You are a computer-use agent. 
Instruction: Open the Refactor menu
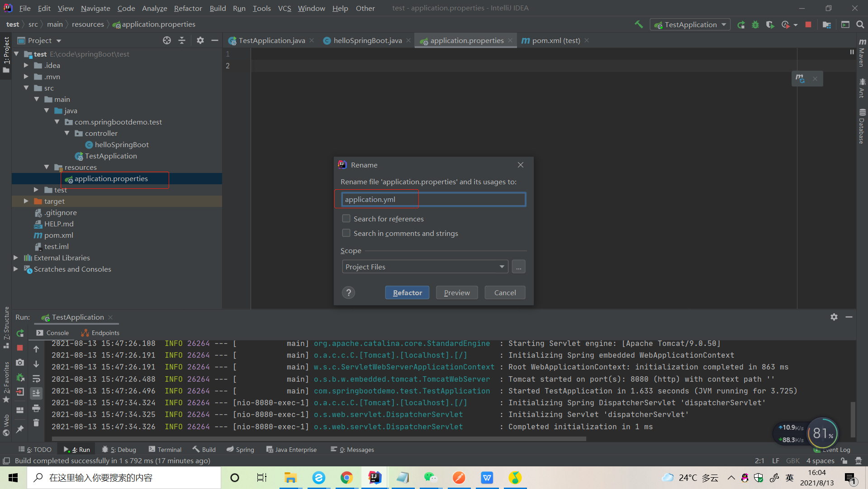coord(188,8)
